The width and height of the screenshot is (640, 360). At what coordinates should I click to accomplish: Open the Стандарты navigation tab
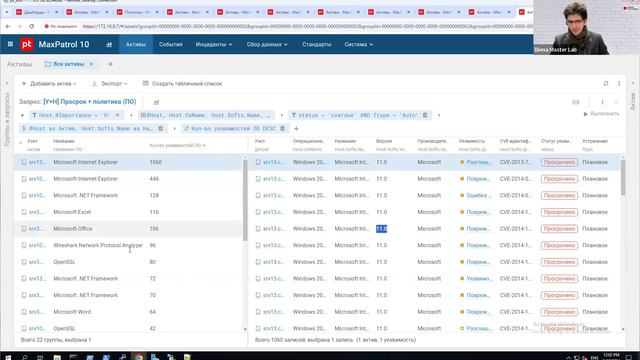[x=317, y=44]
